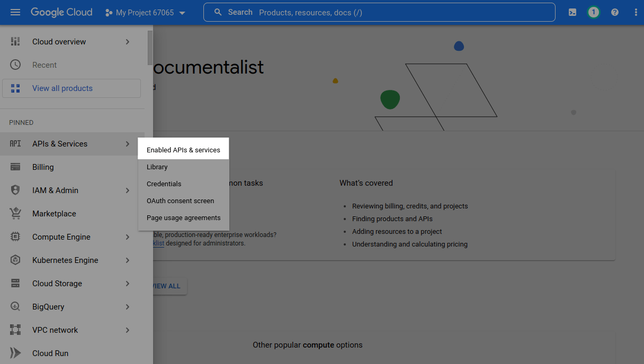The height and width of the screenshot is (364, 644).
Task: Expand the APIs & Services submenu arrow
Action: 128,144
